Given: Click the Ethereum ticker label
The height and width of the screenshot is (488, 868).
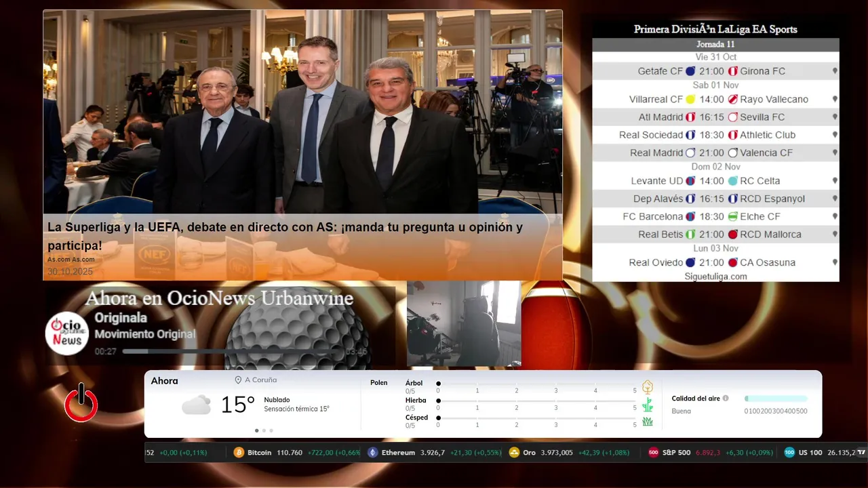Looking at the screenshot, I should pos(398,453).
